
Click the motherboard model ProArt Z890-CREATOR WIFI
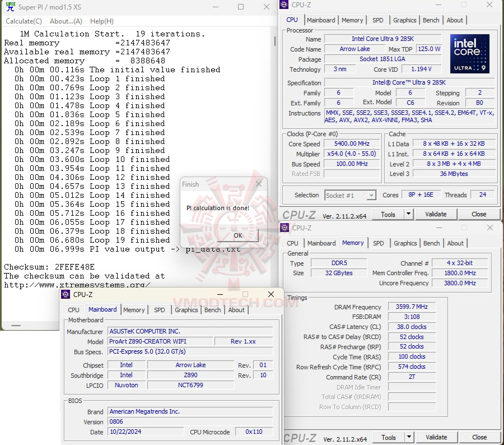click(160, 341)
